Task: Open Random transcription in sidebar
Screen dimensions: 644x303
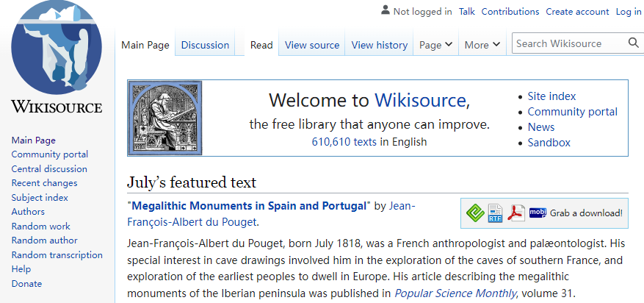Action: tap(57, 255)
